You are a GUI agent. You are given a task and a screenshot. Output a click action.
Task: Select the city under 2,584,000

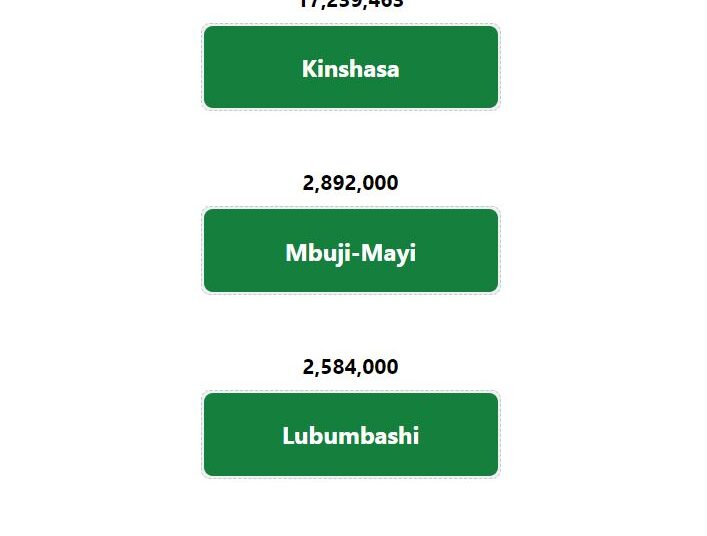pyautogui.click(x=351, y=435)
